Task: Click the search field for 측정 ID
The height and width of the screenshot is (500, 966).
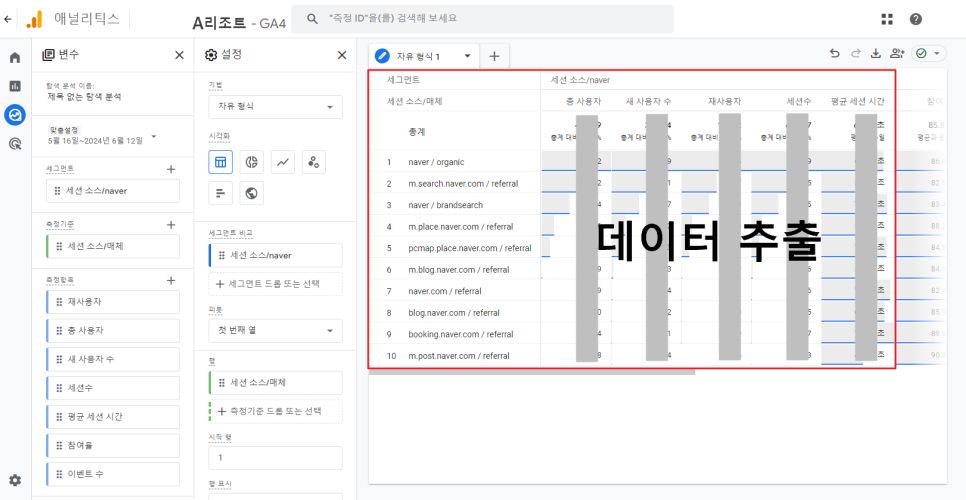Action: pos(482,19)
